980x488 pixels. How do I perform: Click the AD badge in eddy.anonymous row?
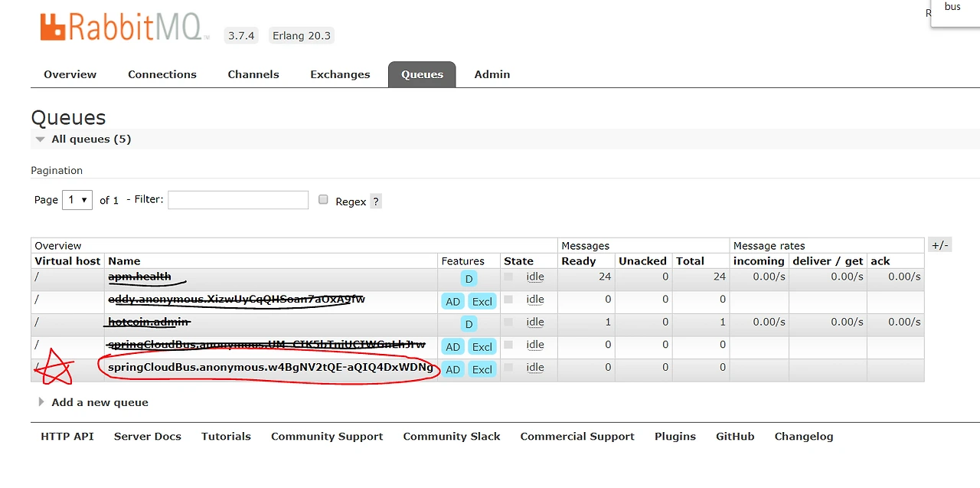pyautogui.click(x=453, y=302)
